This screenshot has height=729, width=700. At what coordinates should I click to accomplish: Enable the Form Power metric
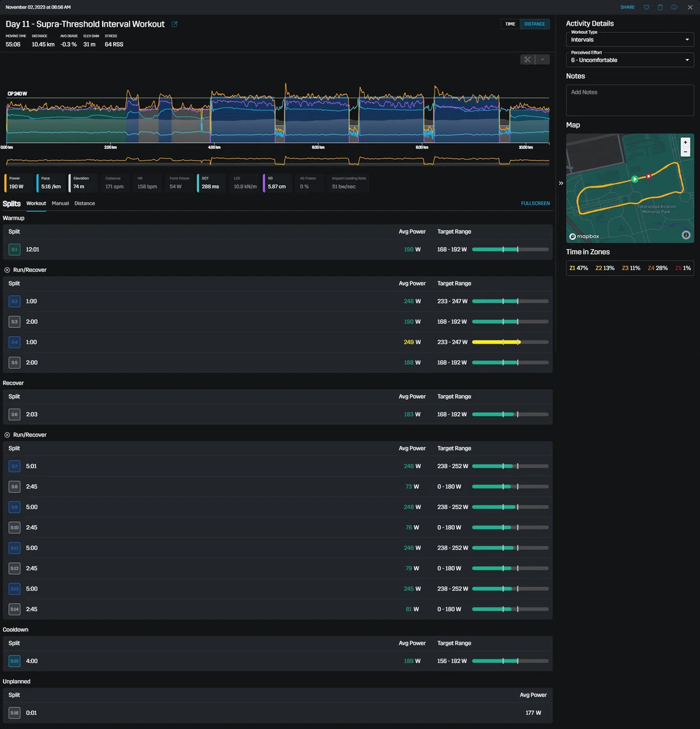point(179,183)
